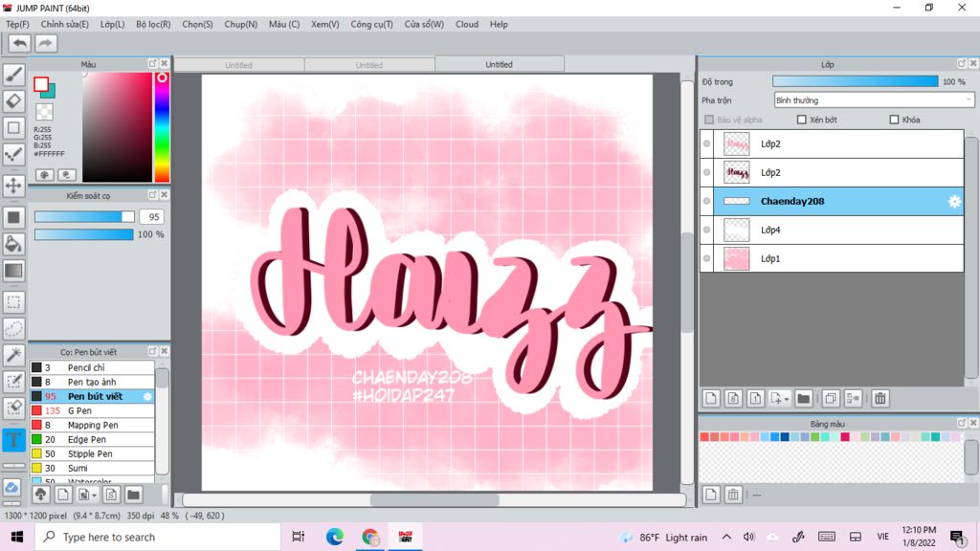This screenshot has width=980, height=551.
Task: Click the Redo arrow button
Action: (x=45, y=43)
